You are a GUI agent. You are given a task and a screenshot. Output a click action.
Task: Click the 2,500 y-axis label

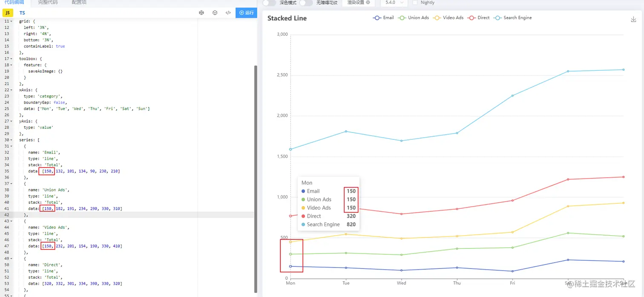coord(282,75)
